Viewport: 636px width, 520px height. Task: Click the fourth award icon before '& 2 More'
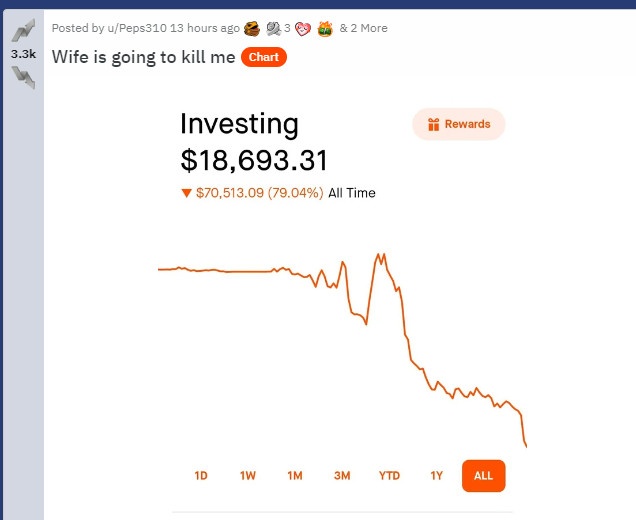click(x=324, y=28)
